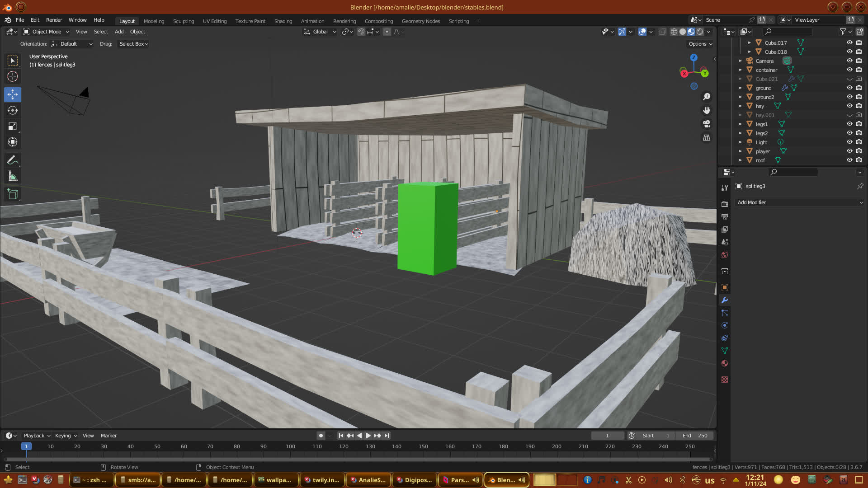This screenshot has height=488, width=868.
Task: Disable render for the player object
Action: 859,151
